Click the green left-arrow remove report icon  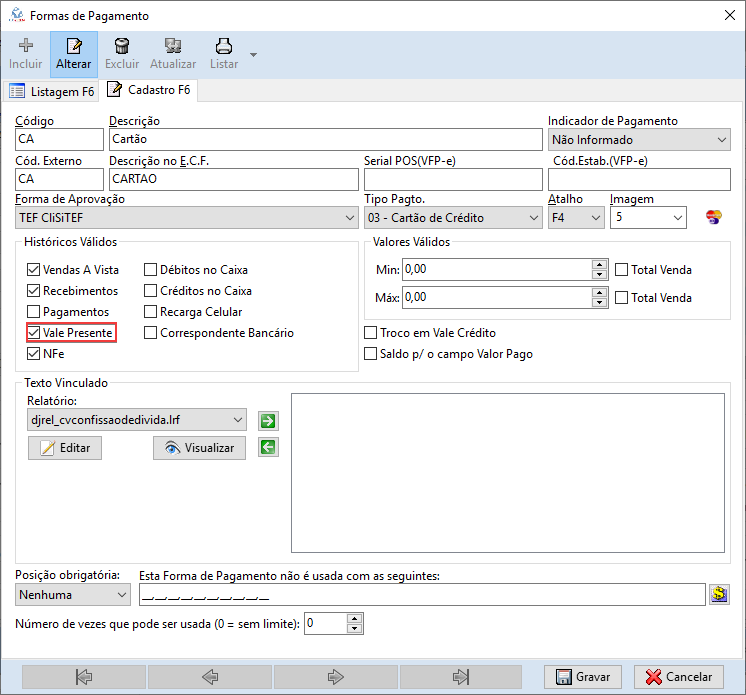pyautogui.click(x=267, y=447)
